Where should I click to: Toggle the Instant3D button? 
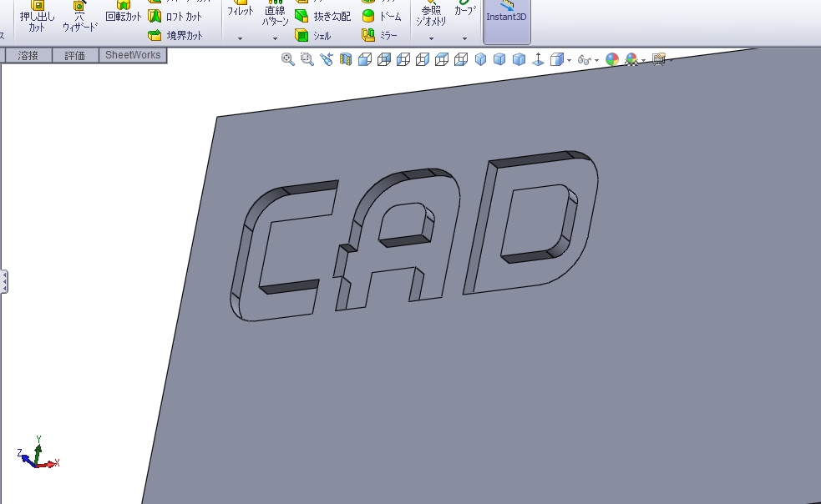(506, 15)
